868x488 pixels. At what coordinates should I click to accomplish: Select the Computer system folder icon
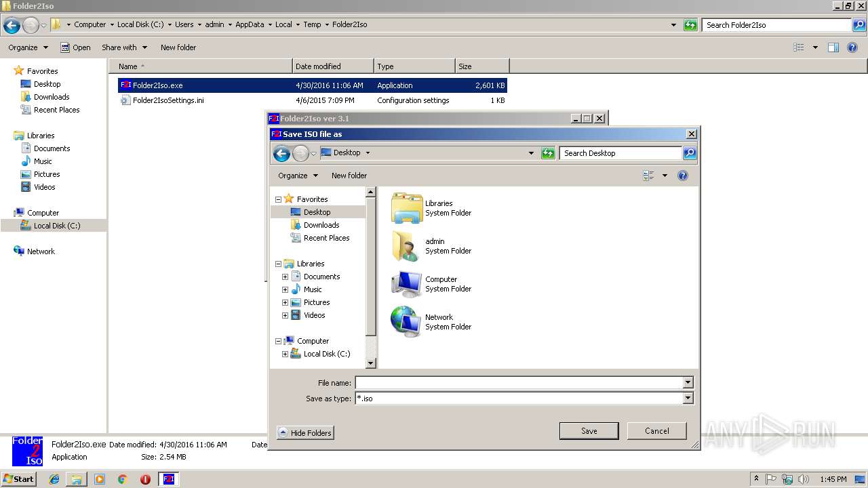(407, 284)
